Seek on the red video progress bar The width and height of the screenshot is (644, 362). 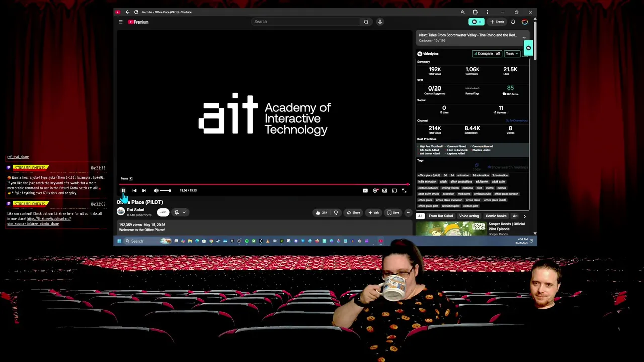click(264, 184)
